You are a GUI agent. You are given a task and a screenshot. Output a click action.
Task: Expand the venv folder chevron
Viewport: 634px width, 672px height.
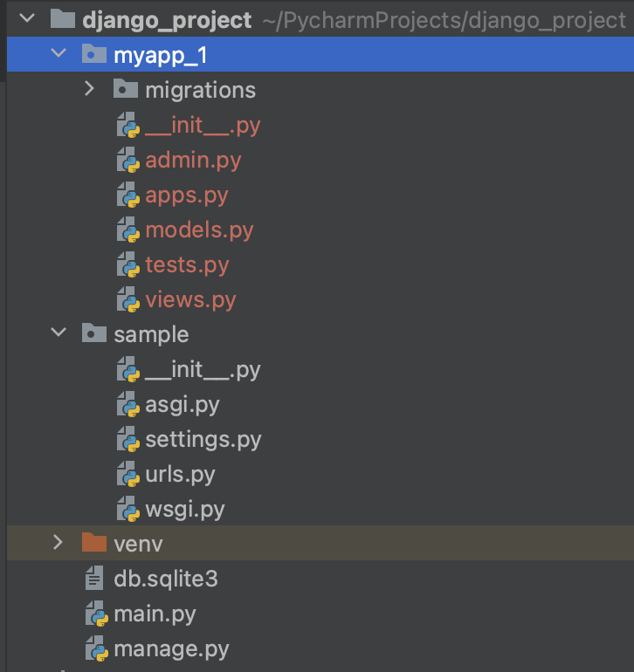pos(58,543)
